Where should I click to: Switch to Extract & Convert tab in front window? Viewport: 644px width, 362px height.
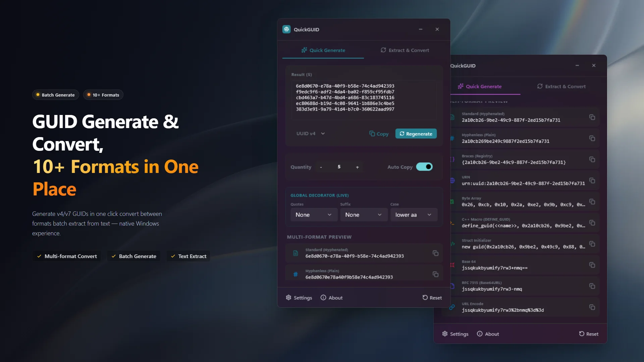click(x=405, y=50)
